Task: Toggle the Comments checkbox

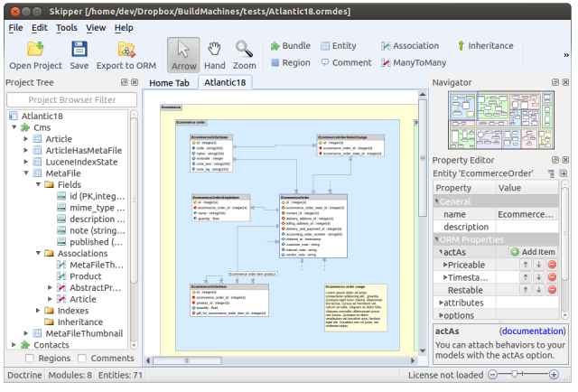Action: tap(81, 359)
